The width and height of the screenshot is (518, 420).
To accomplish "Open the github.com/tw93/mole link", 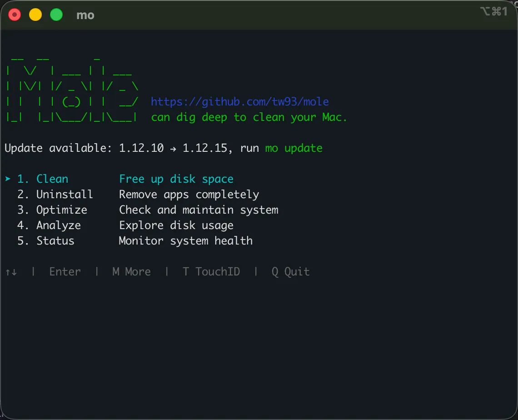I will tap(239, 102).
